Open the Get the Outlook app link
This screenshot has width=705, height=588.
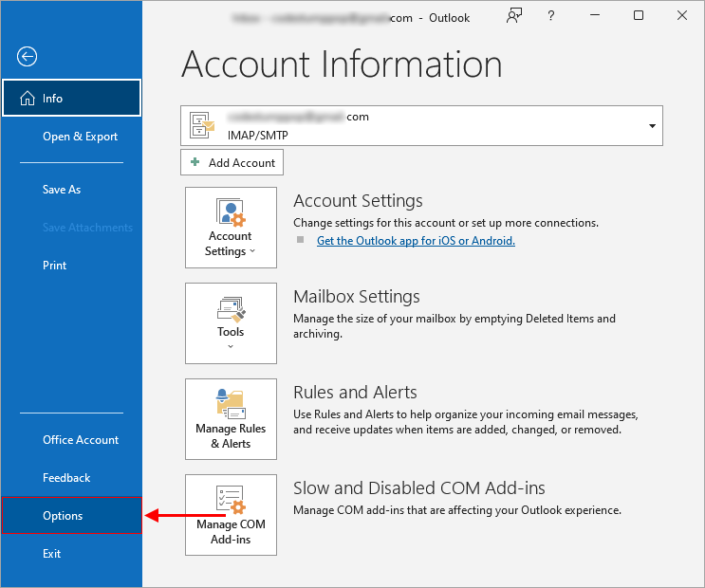click(x=416, y=241)
